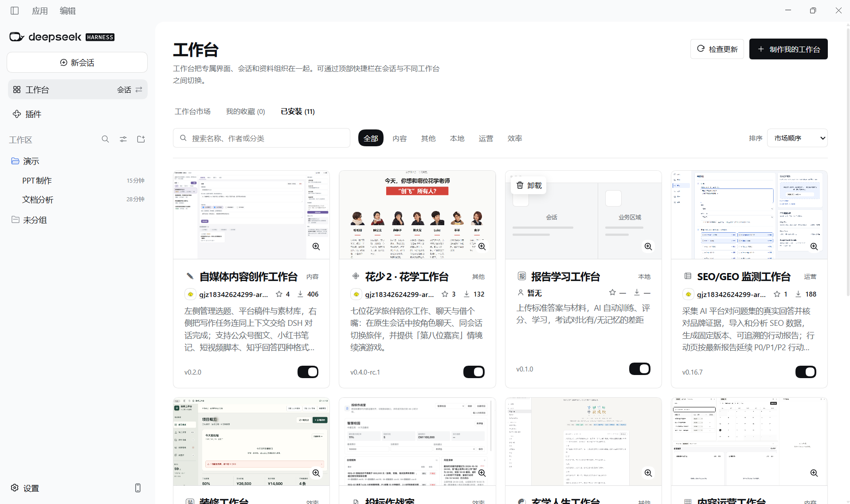The image size is (850, 504).
Task: Click 报告学习工作台 title icon
Action: [522, 276]
